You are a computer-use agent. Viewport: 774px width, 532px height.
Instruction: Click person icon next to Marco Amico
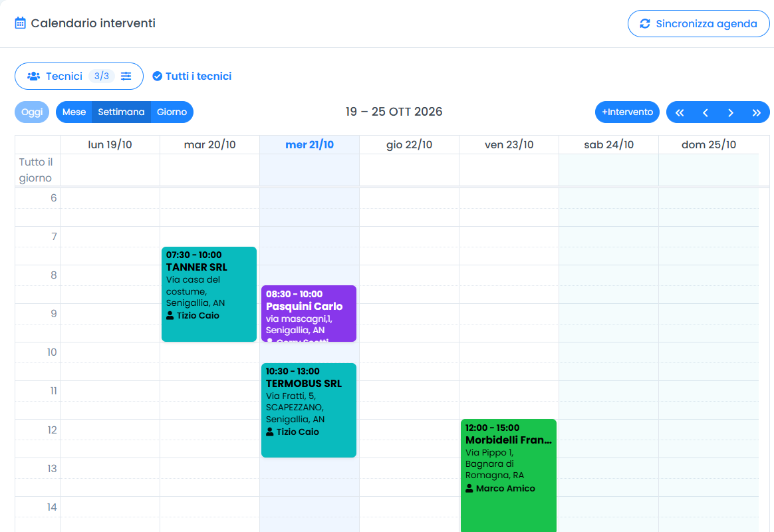[469, 488]
